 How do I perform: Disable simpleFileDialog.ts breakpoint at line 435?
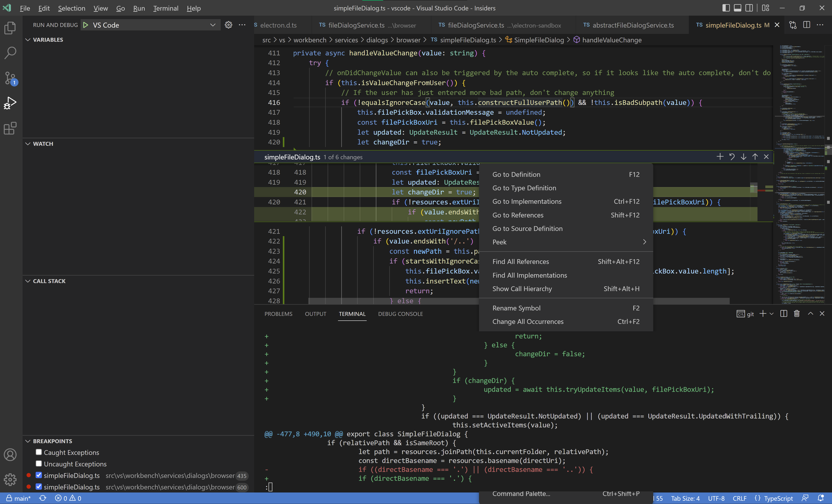[38, 475]
